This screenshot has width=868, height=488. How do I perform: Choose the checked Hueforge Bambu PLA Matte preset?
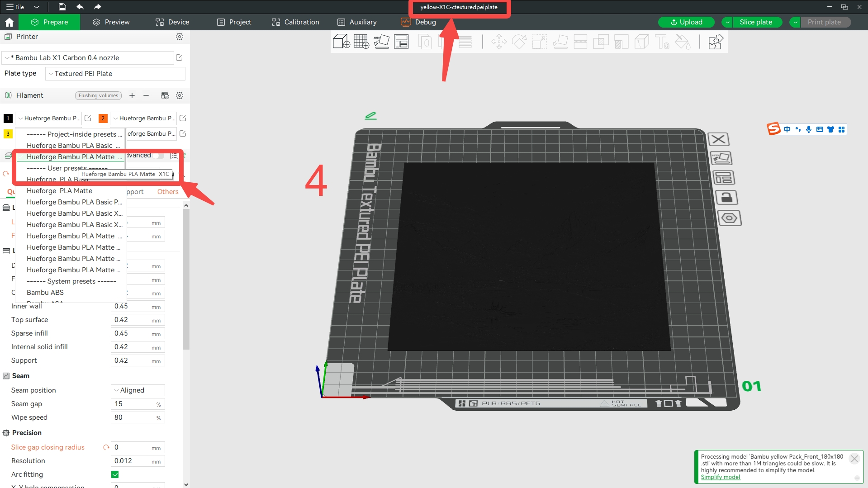[71, 157]
